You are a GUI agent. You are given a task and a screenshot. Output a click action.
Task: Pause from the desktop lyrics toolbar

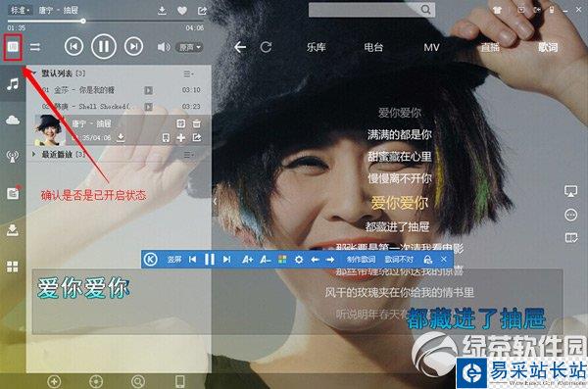coord(210,260)
